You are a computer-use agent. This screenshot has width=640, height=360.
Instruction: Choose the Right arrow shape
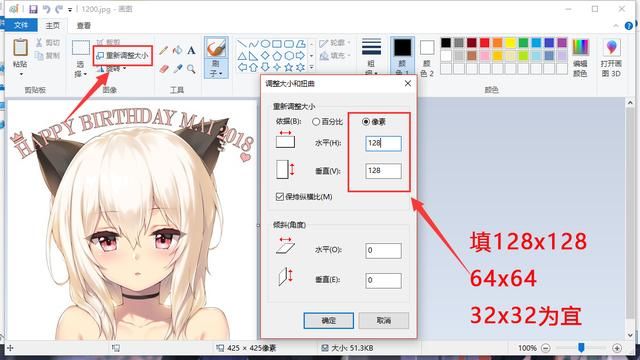pos(301,56)
